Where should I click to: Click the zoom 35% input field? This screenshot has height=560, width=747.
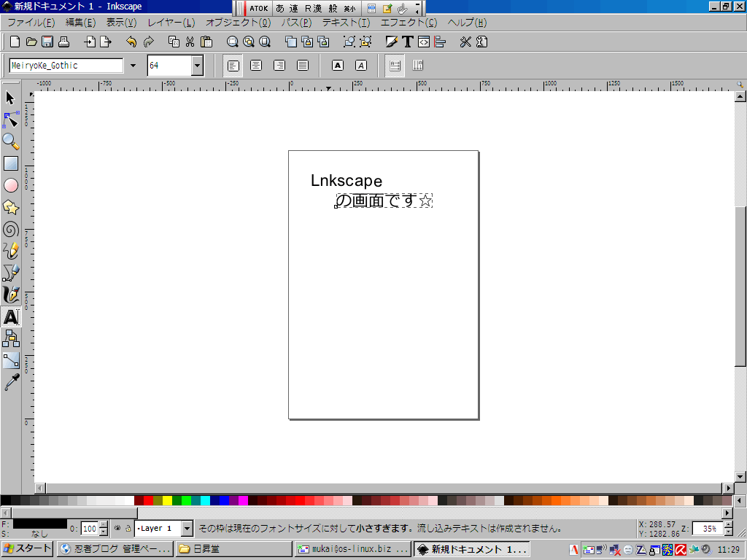[x=708, y=529]
